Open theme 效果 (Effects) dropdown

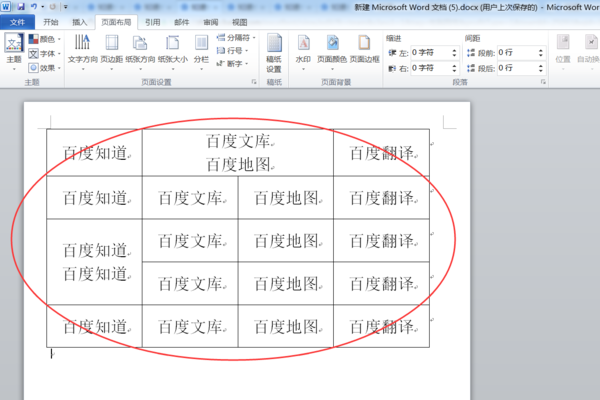[x=45, y=68]
